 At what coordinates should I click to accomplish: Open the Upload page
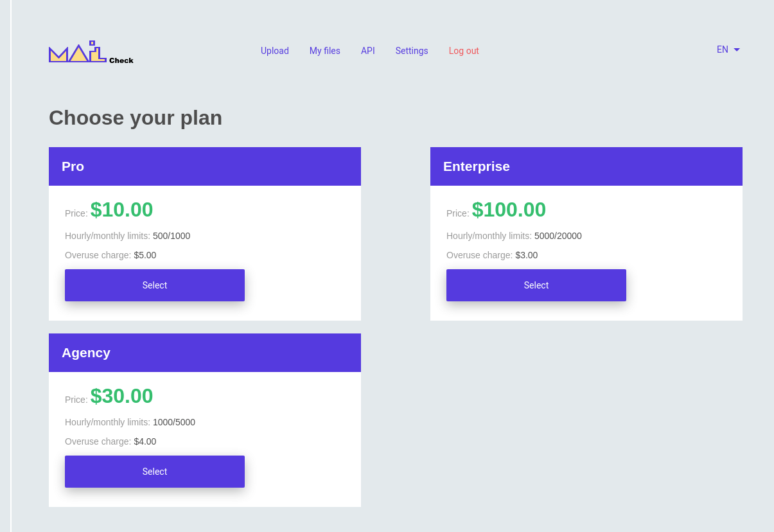(275, 51)
